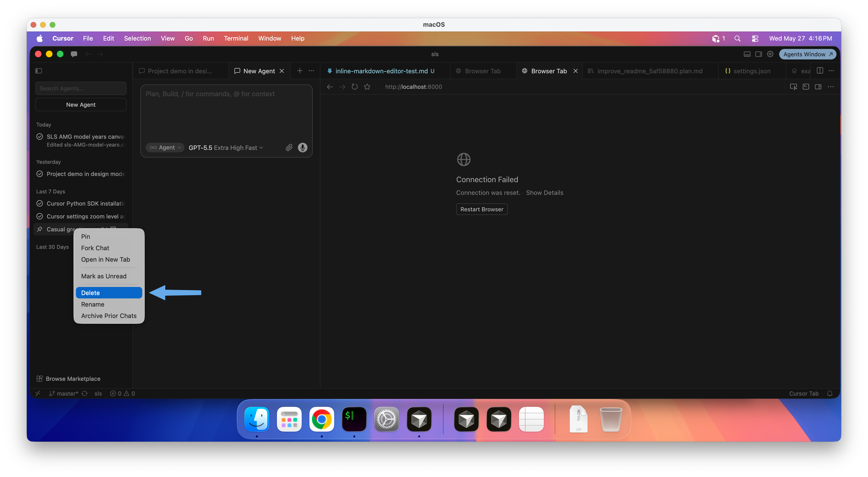868x477 pixels.
Task: Click the pin icon on Casual greeting chat
Action: pos(40,229)
